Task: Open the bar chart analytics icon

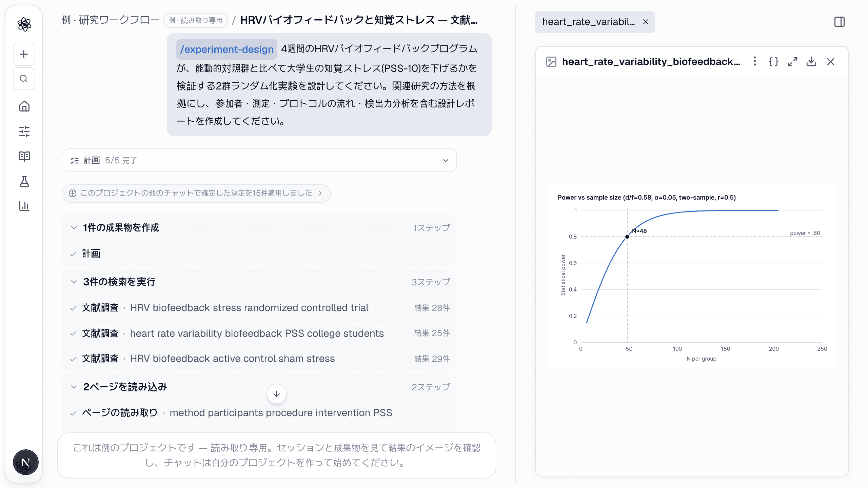Action: point(24,206)
